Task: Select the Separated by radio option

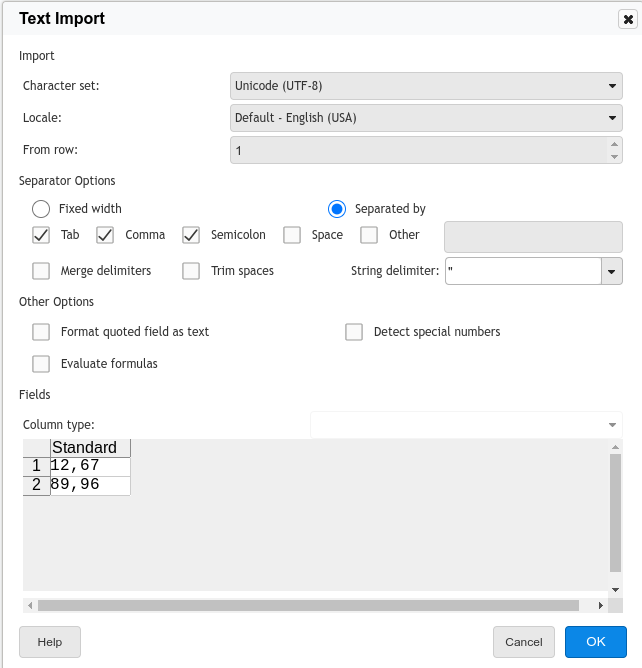Action: click(x=337, y=209)
